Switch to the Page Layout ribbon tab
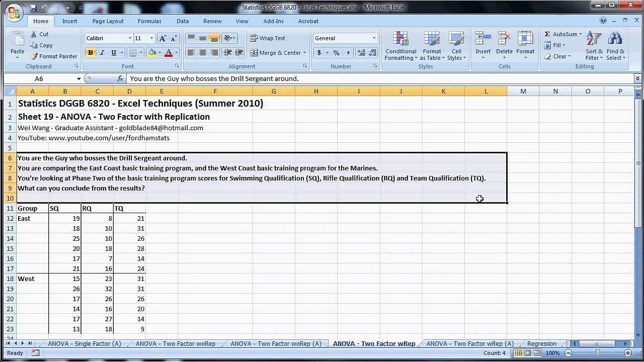The height and width of the screenshot is (362, 644). click(x=108, y=21)
